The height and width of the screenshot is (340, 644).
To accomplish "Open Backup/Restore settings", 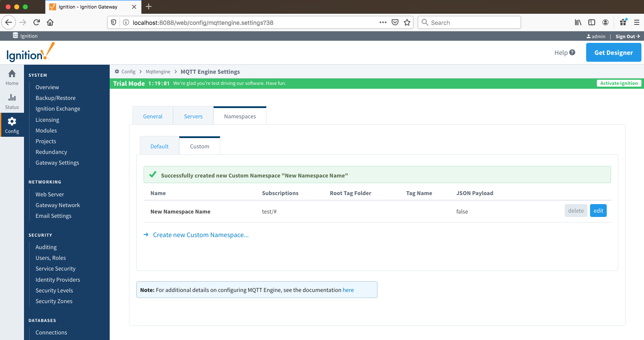I will point(55,98).
